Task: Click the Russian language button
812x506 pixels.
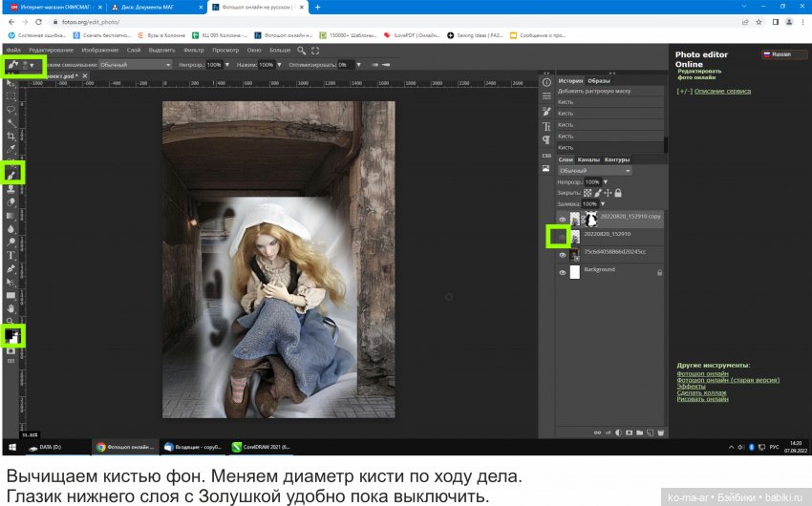Action: point(783,53)
